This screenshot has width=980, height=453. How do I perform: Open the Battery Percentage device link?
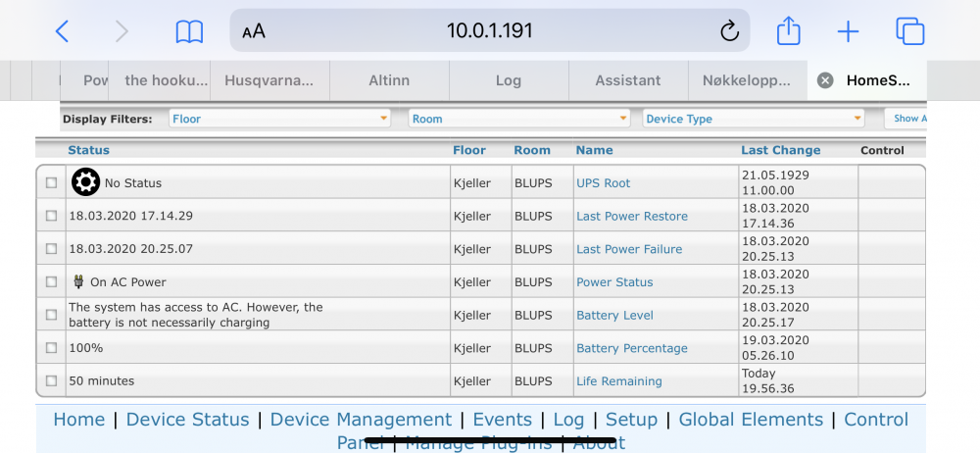[632, 348]
